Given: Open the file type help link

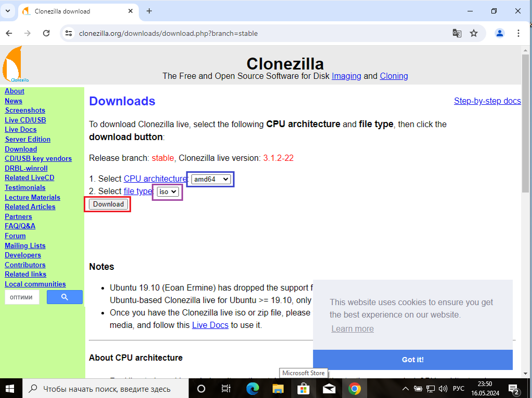Looking at the screenshot, I should pyautogui.click(x=138, y=191).
